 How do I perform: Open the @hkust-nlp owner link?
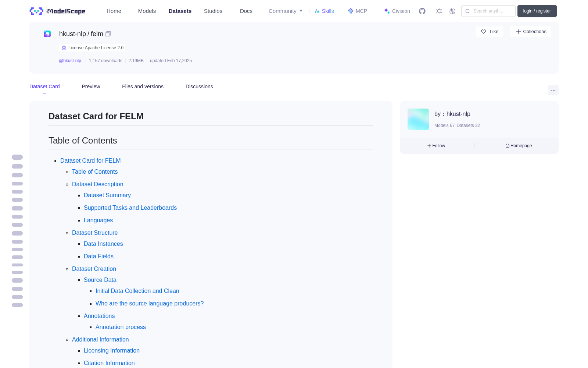70,61
